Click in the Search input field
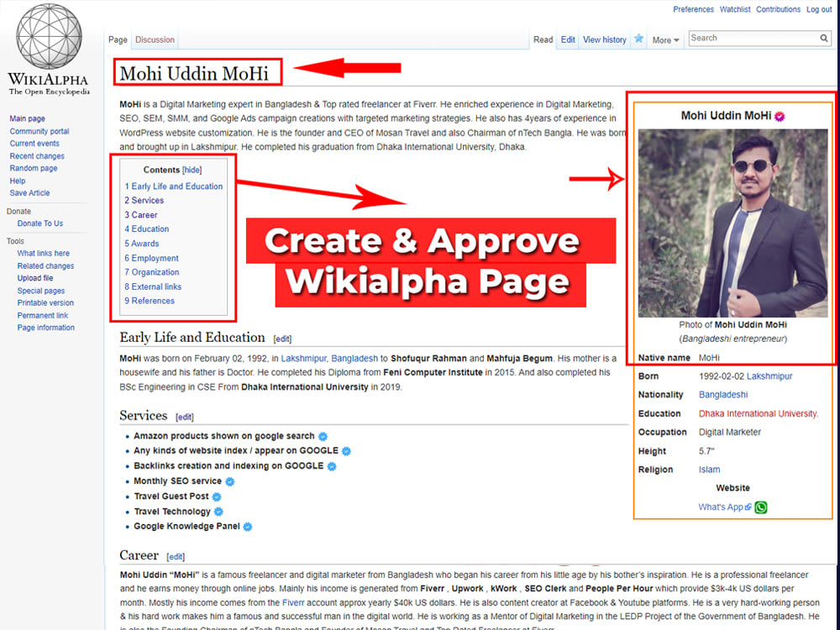 click(x=753, y=38)
